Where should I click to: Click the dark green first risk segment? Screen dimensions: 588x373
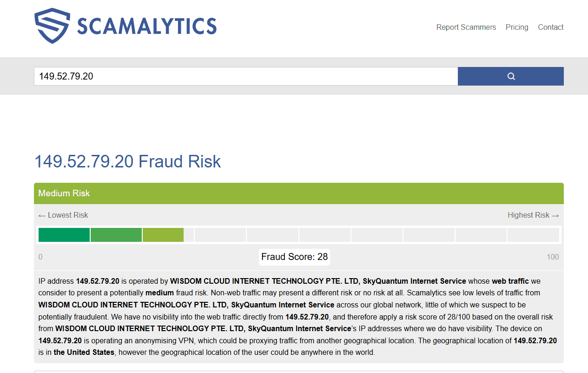click(64, 235)
